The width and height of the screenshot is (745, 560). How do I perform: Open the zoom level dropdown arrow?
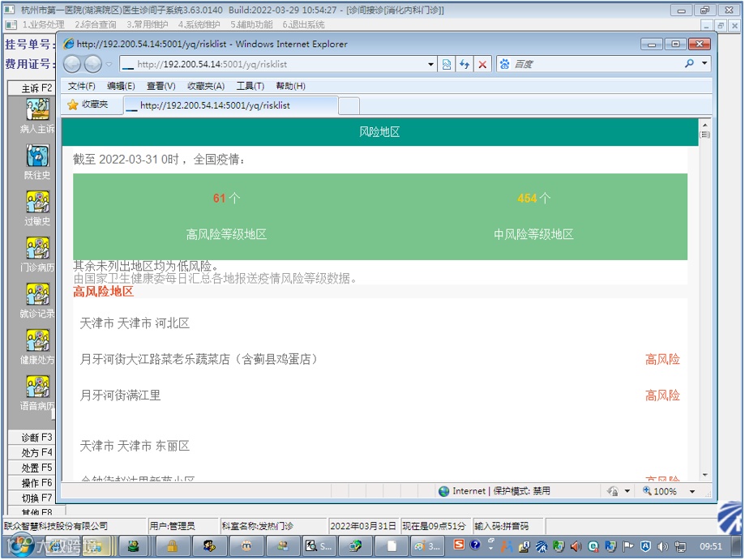coord(692,491)
